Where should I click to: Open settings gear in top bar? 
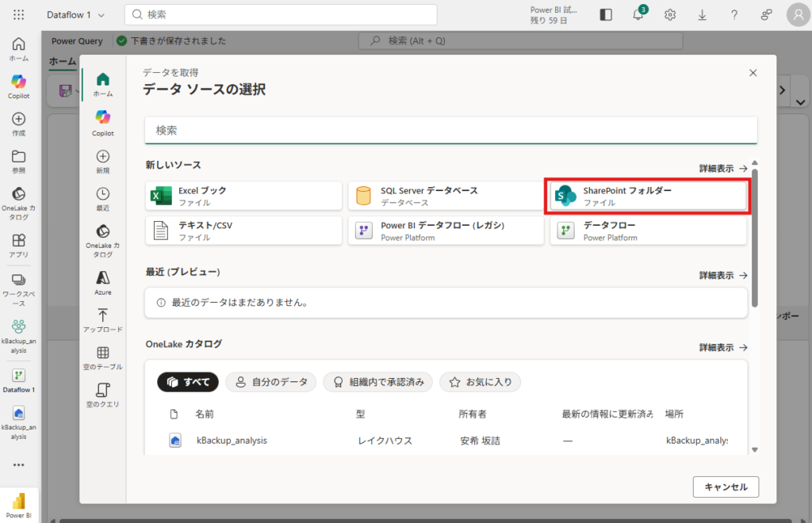(x=670, y=14)
